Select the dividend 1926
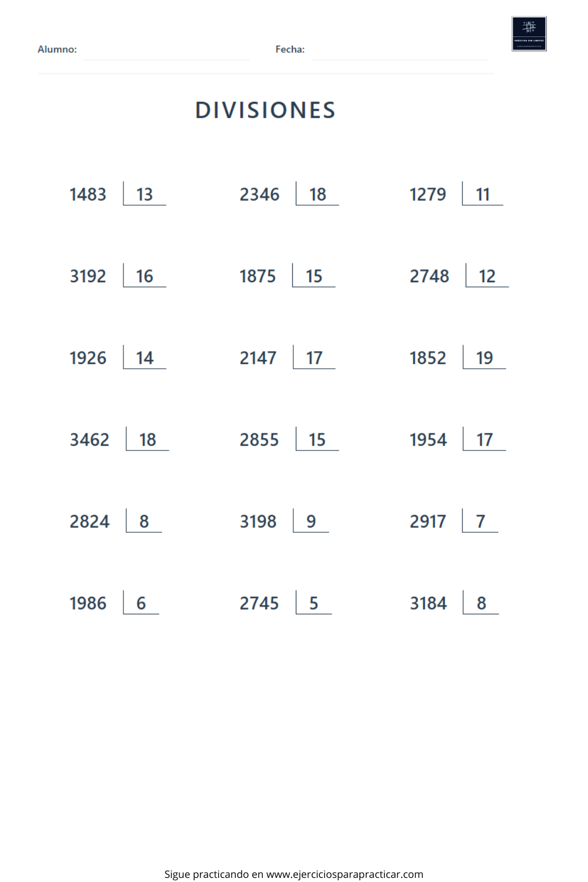 [x=88, y=358]
